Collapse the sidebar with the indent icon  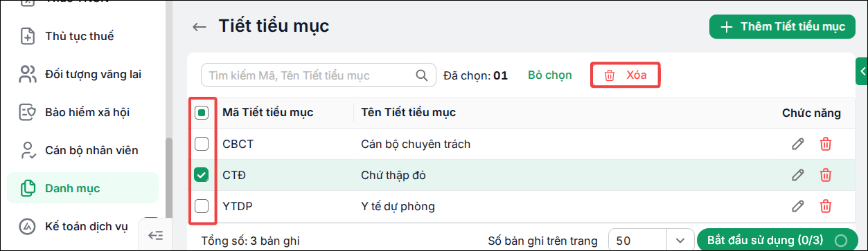156,235
